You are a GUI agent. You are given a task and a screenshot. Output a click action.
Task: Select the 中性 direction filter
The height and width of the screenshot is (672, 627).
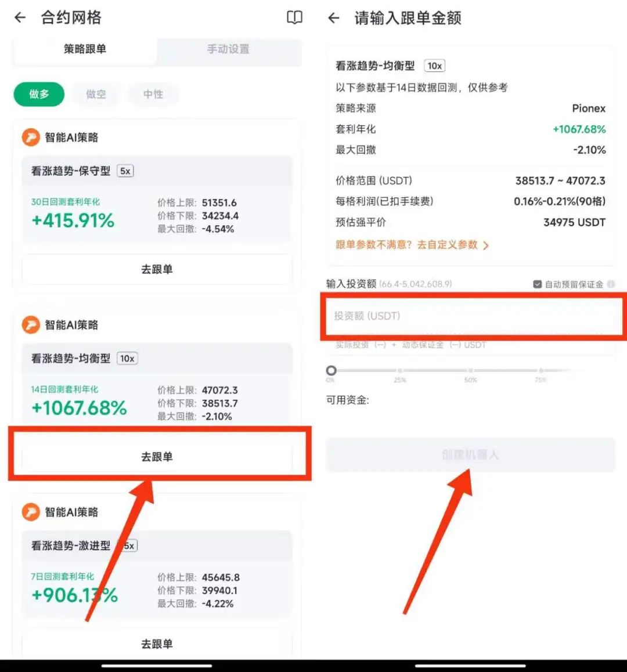click(153, 94)
